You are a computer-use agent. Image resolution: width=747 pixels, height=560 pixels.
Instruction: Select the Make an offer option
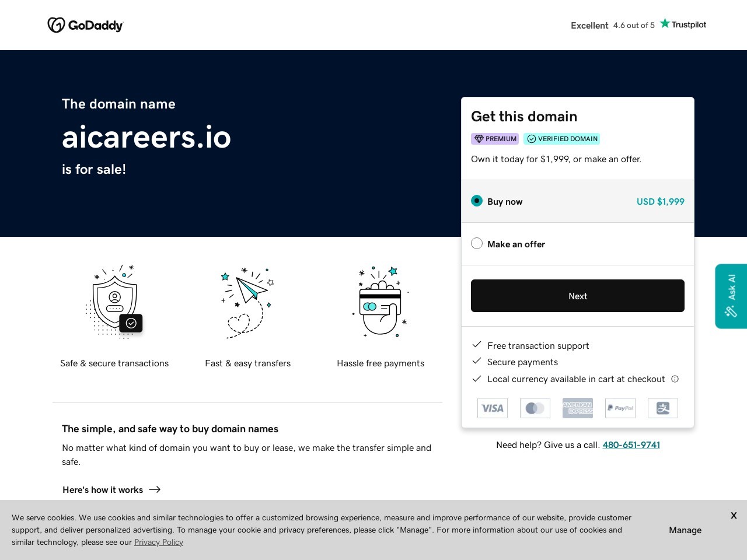pyautogui.click(x=477, y=244)
